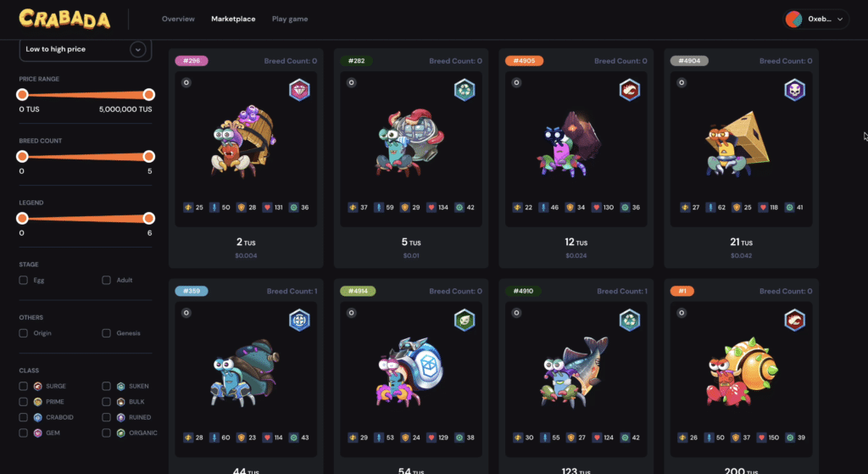Open the crab #1 thumbnail image

[x=742, y=372]
